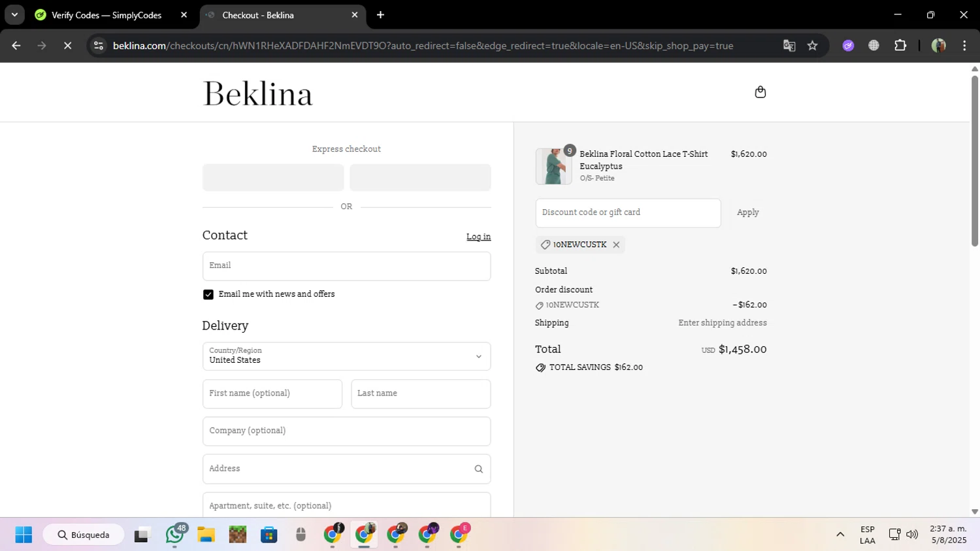Click the Log in link

pos(478,237)
